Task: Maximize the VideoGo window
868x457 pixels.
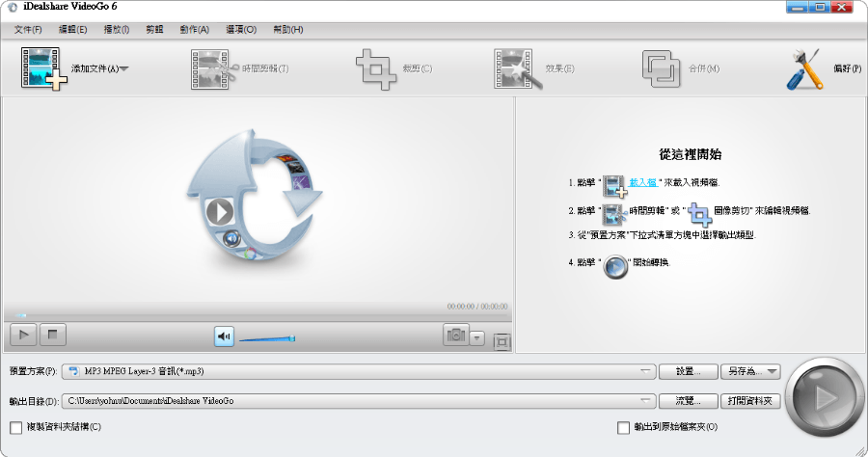Action: click(x=820, y=7)
